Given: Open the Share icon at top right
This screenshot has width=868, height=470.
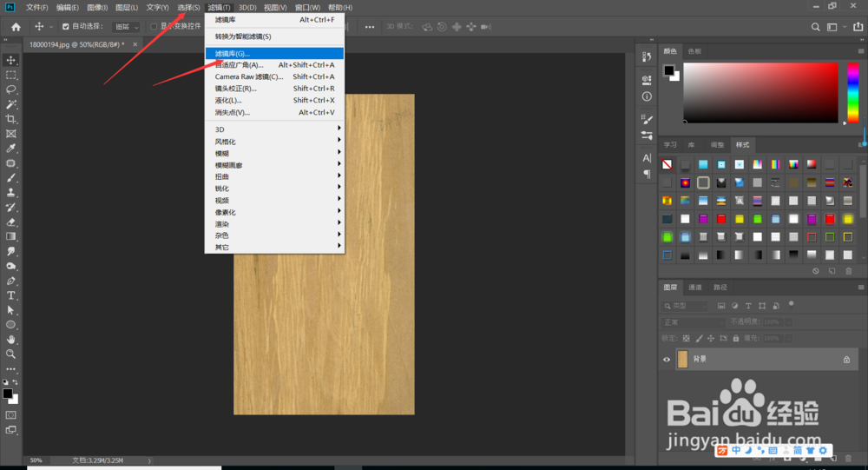Looking at the screenshot, I should point(858,27).
